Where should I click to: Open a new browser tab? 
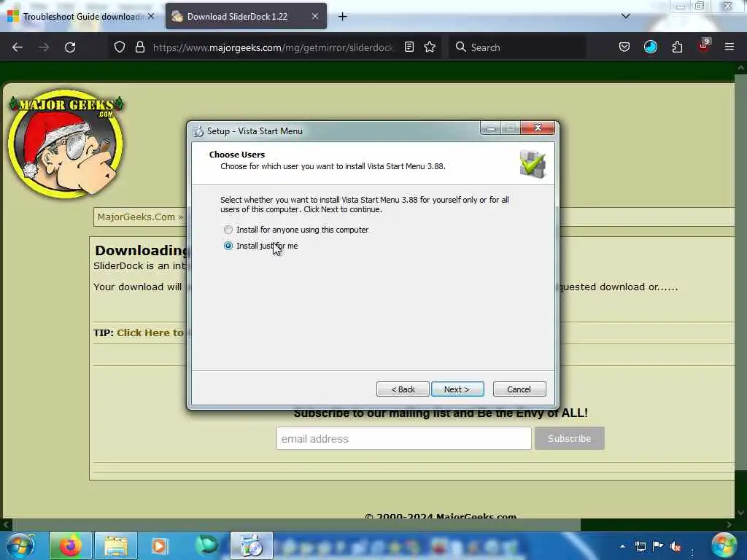coord(343,17)
